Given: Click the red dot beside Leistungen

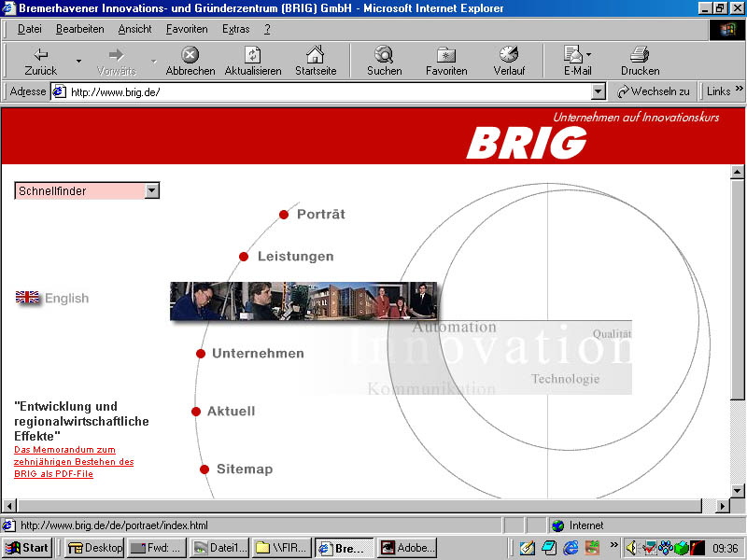Looking at the screenshot, I should [244, 257].
